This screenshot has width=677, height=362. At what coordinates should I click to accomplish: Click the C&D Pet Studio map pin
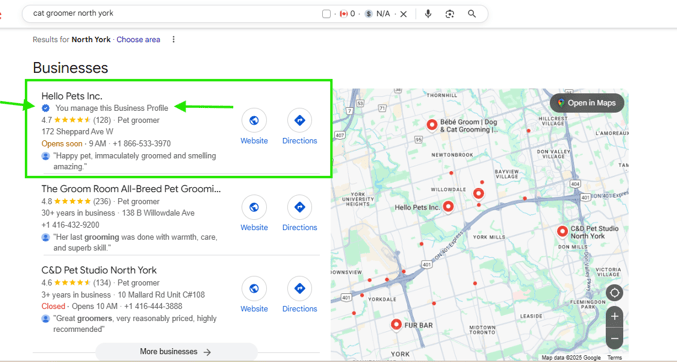tap(562, 232)
